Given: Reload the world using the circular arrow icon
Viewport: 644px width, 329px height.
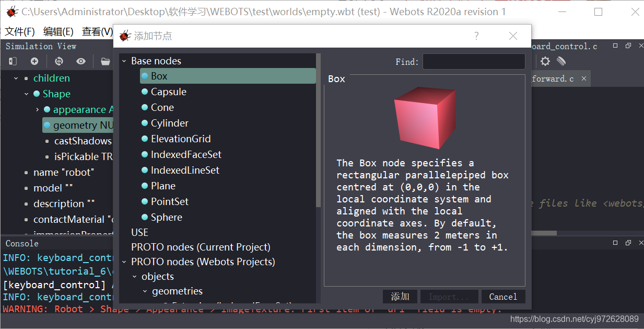Looking at the screenshot, I should (59, 62).
